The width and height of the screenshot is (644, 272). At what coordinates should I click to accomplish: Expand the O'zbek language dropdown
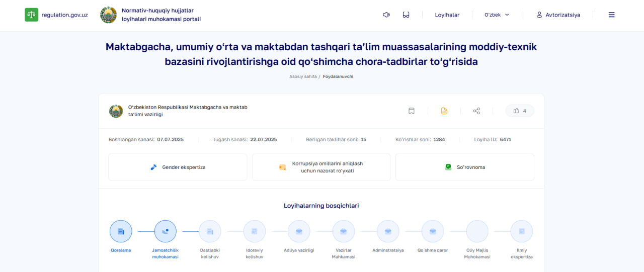click(x=497, y=15)
